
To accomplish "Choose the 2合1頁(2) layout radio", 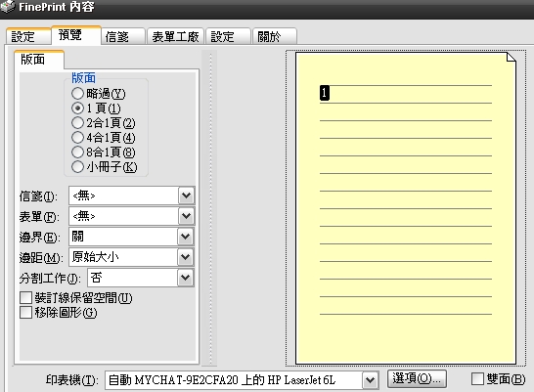I will 77,122.
